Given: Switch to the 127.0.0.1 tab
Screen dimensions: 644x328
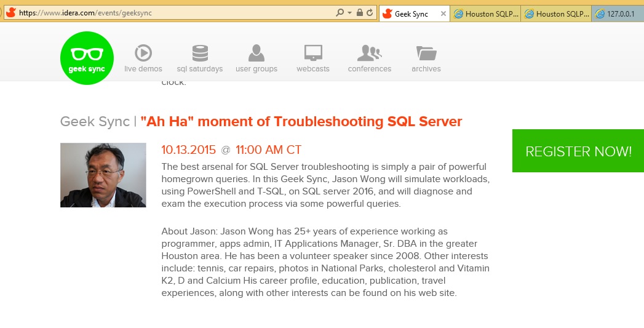Looking at the screenshot, I should click(618, 14).
